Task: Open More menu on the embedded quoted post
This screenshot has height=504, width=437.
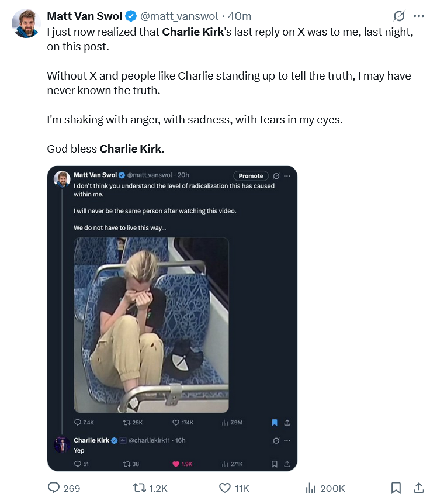Action: 287,175
